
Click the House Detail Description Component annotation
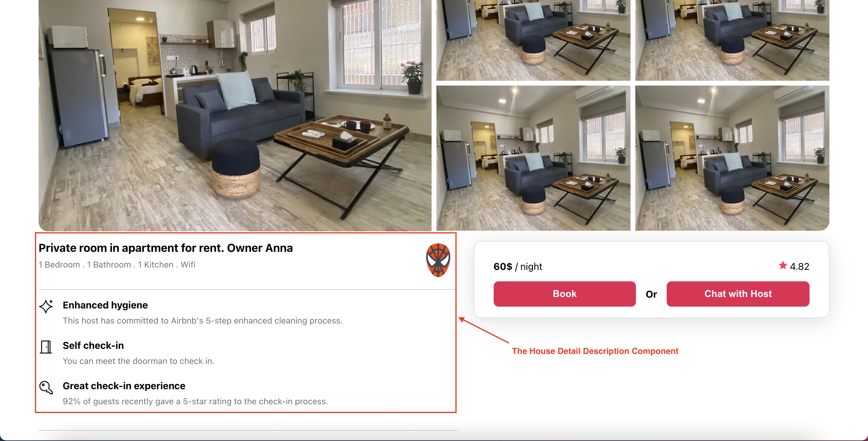click(x=595, y=351)
